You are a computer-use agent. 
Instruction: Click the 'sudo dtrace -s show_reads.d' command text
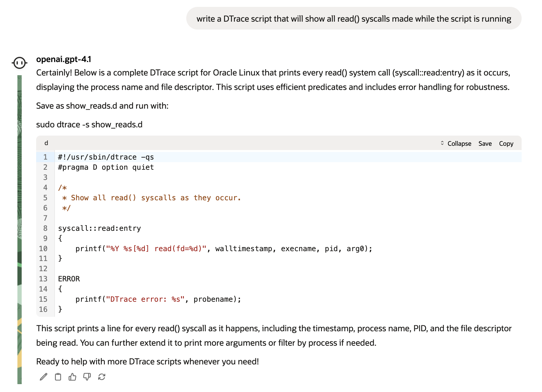89,125
